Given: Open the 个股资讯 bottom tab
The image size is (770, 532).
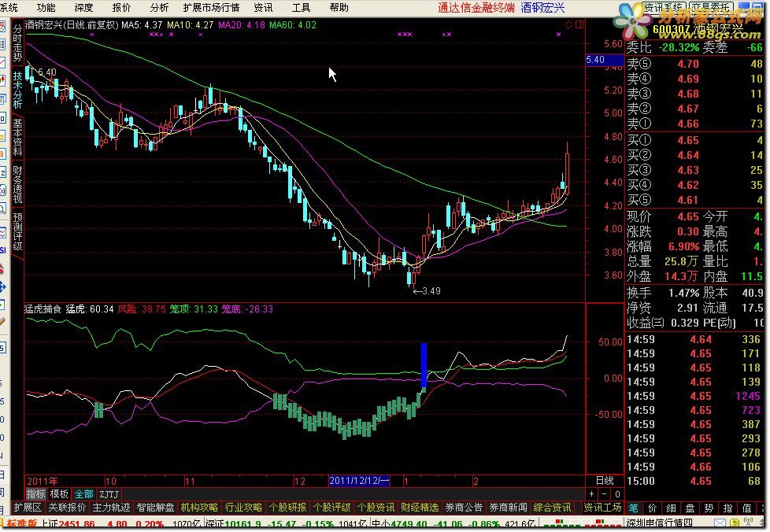Looking at the screenshot, I should pyautogui.click(x=376, y=507).
